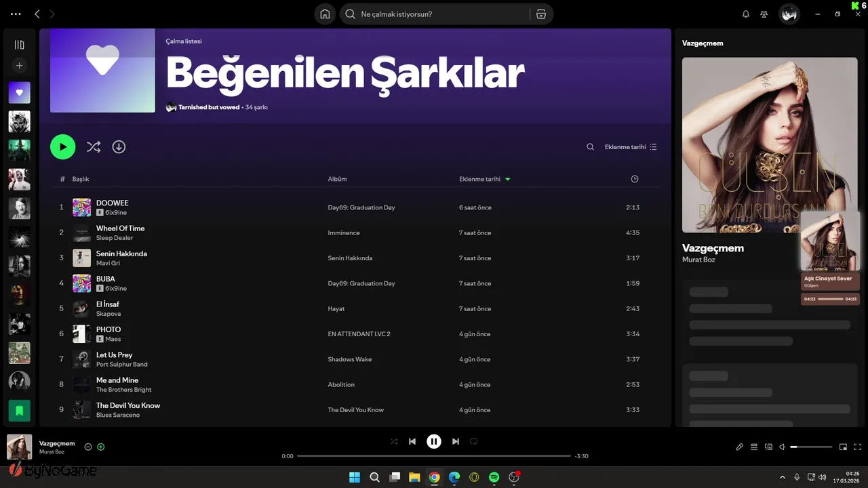Open 'Vazgeçmem' title in the right panel

pyautogui.click(x=713, y=248)
